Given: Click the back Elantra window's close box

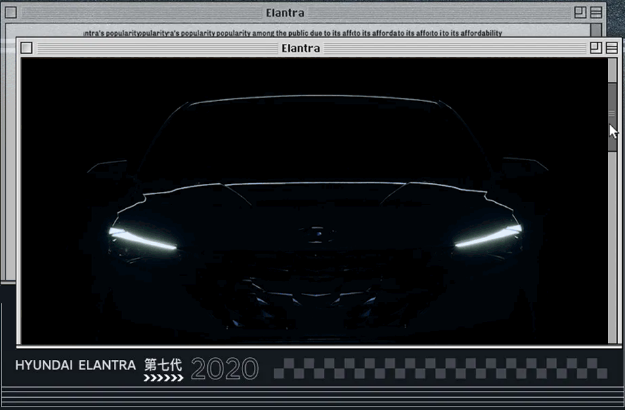Looking at the screenshot, I should [11, 13].
